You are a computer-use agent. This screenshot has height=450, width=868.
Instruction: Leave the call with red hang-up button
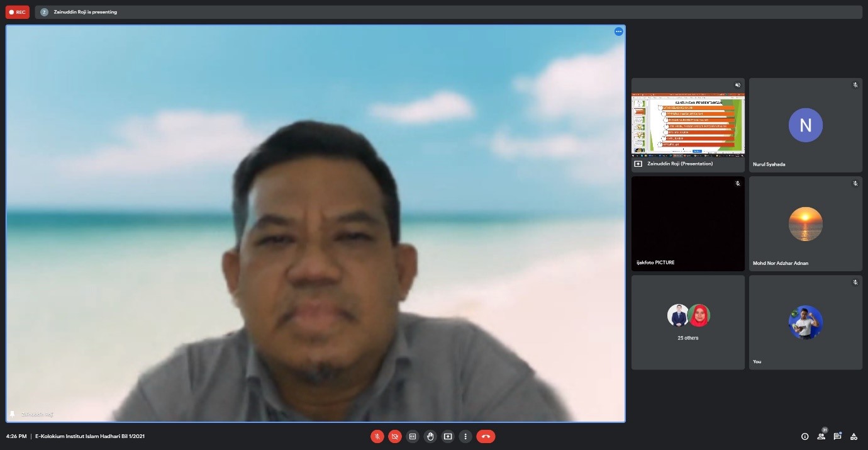click(486, 436)
